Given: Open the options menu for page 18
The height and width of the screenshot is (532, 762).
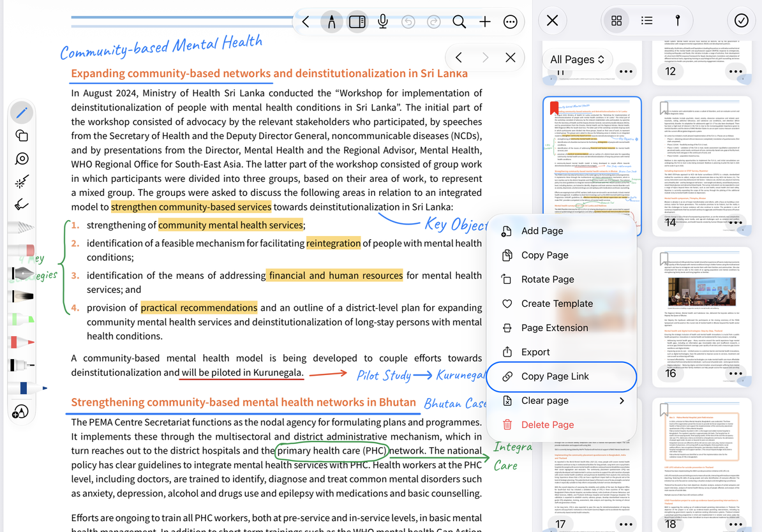Looking at the screenshot, I should [735, 524].
